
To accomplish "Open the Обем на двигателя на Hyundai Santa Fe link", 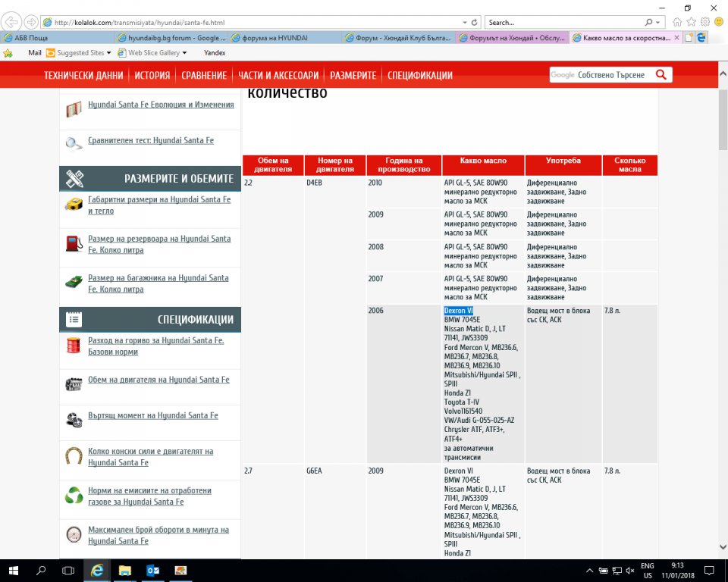I will pyautogui.click(x=158, y=380).
